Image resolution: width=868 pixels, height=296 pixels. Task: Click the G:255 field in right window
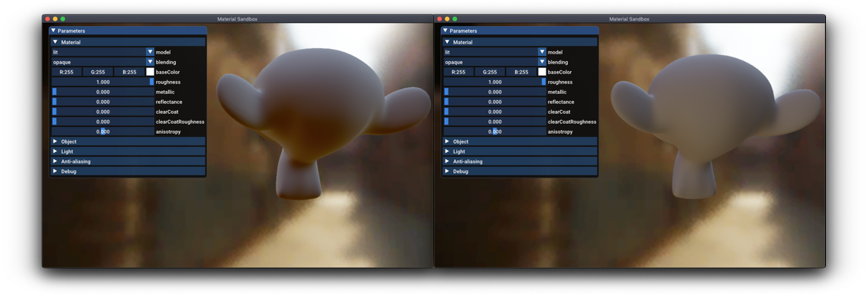tap(489, 72)
